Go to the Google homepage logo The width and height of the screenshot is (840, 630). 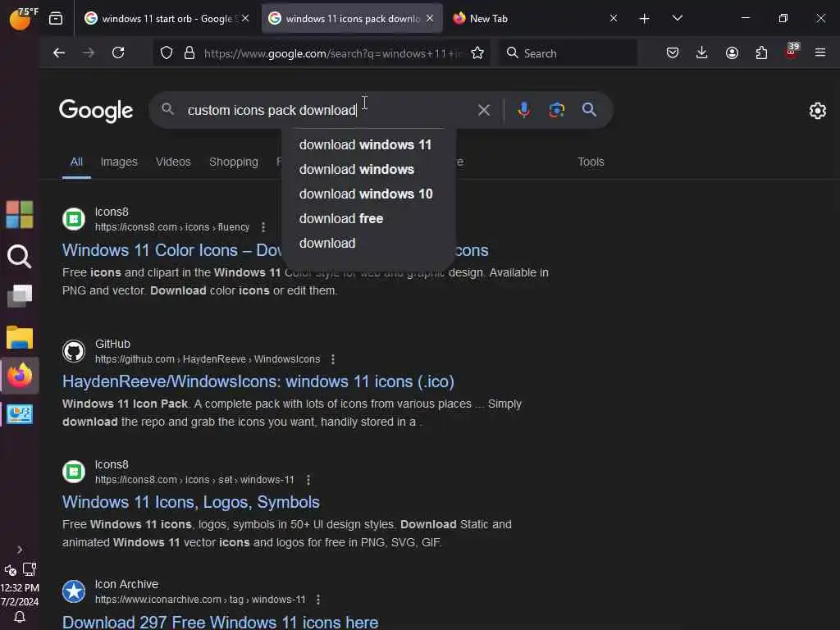(x=96, y=111)
